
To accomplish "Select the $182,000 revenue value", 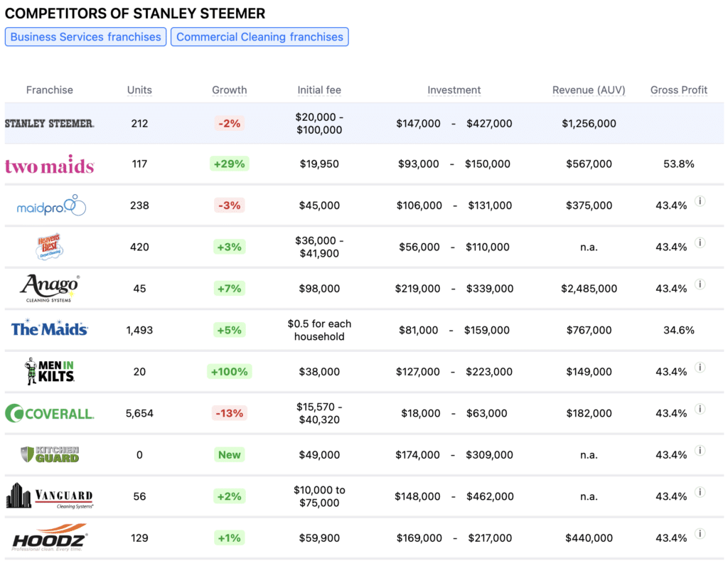I will coord(589,413).
